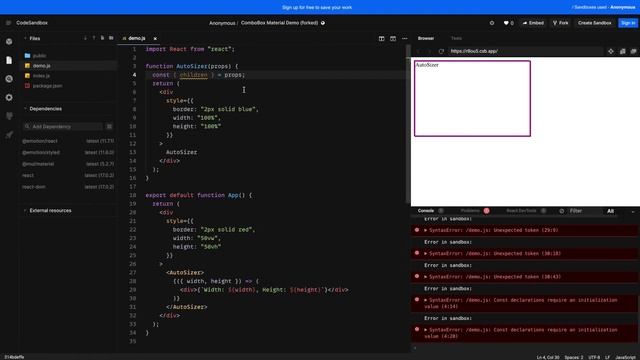Open the CodeSandbox hamburger menu
Viewport: 640px width, 360px height.
point(8,23)
